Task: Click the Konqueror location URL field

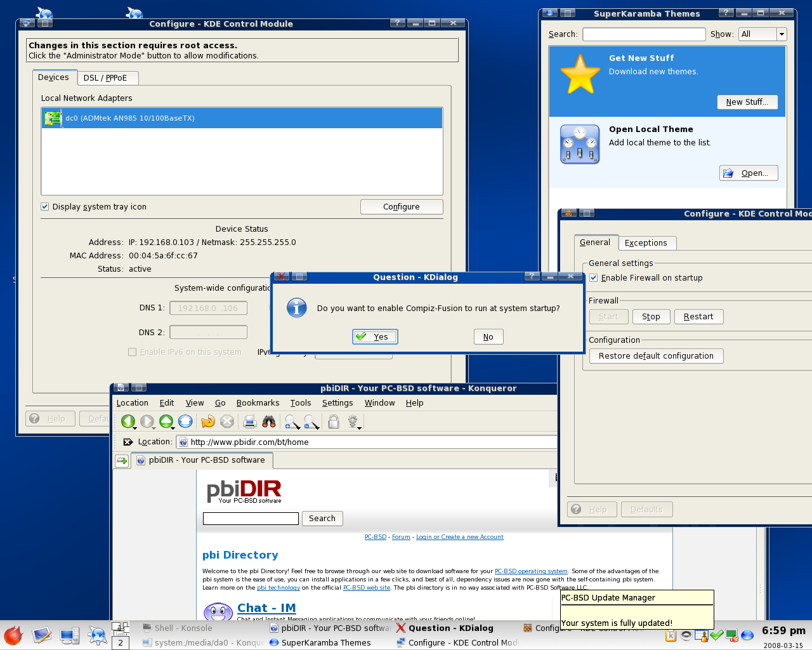Action: pyautogui.click(x=368, y=442)
